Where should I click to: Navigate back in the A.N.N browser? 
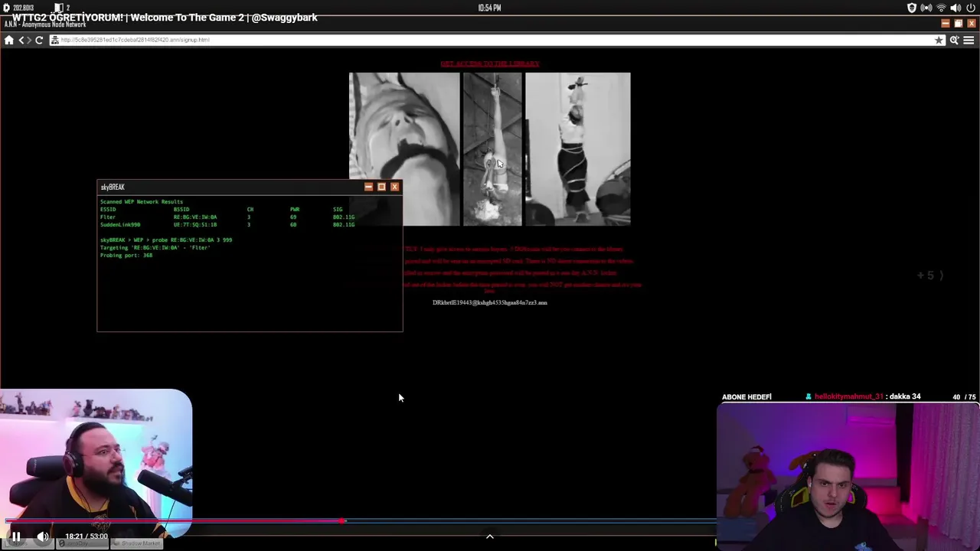point(21,40)
